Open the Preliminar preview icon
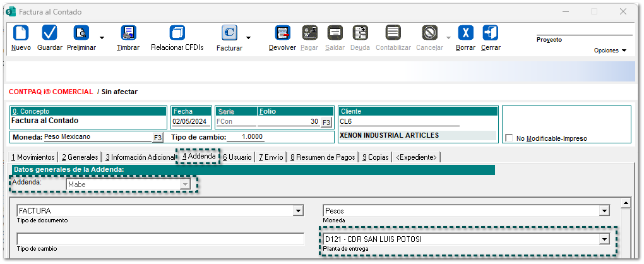 coord(81,33)
